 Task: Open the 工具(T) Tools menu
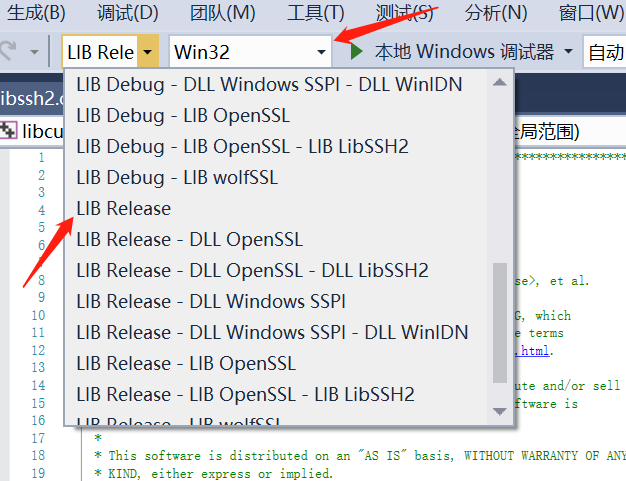coord(316,13)
